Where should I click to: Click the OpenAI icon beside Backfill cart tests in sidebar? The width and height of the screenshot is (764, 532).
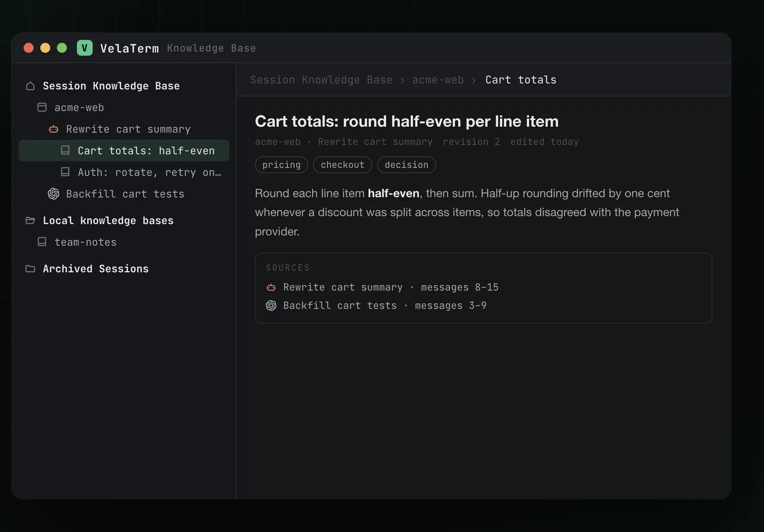pyautogui.click(x=53, y=193)
